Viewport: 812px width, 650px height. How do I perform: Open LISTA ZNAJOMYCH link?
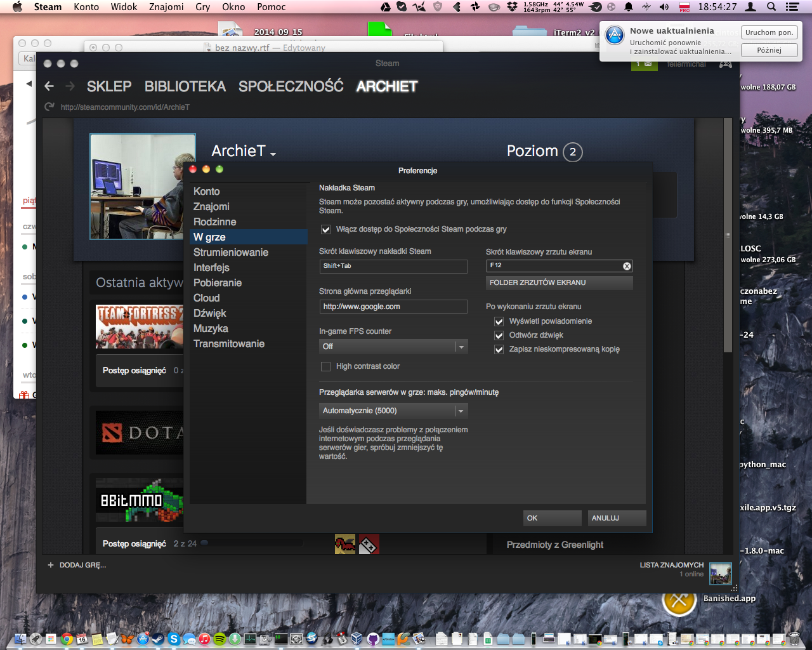(672, 565)
